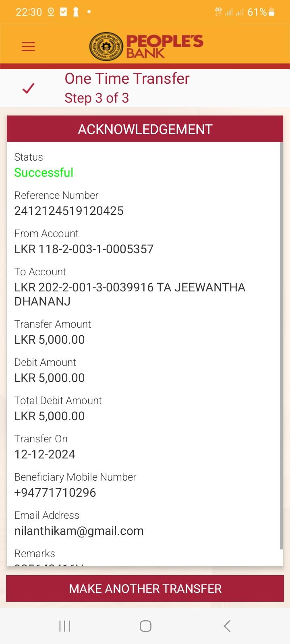Tap the From Account number value

point(84,249)
